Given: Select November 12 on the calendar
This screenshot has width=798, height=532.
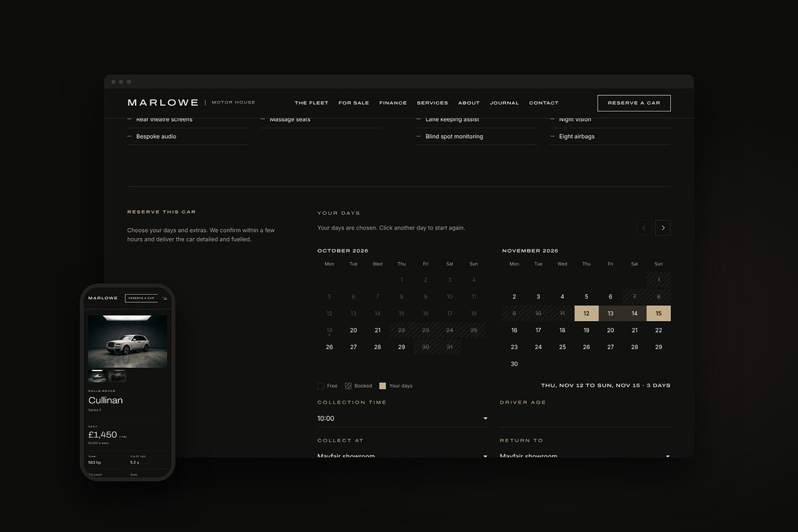Looking at the screenshot, I should [587, 313].
